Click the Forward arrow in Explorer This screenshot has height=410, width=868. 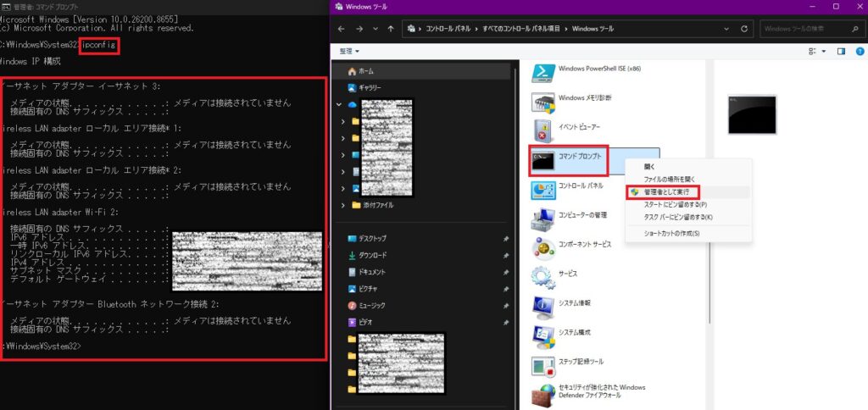pos(359,29)
